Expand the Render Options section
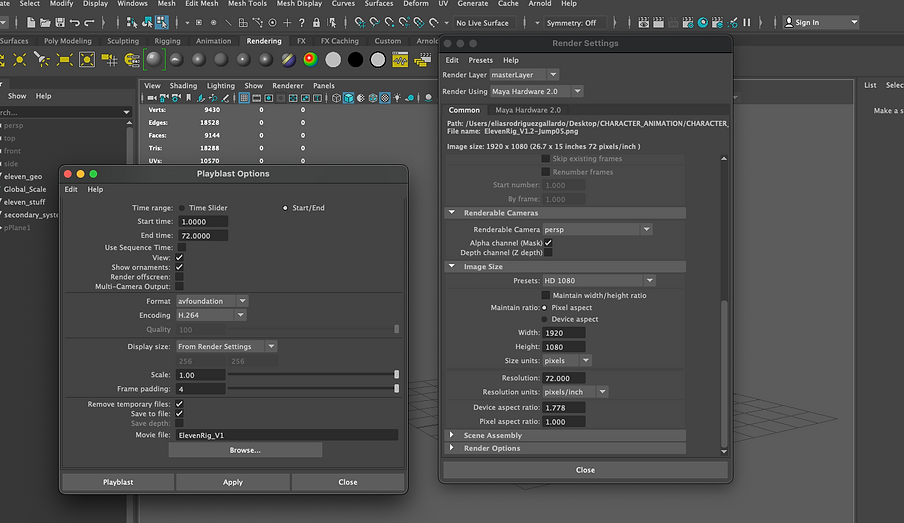 (x=452, y=447)
